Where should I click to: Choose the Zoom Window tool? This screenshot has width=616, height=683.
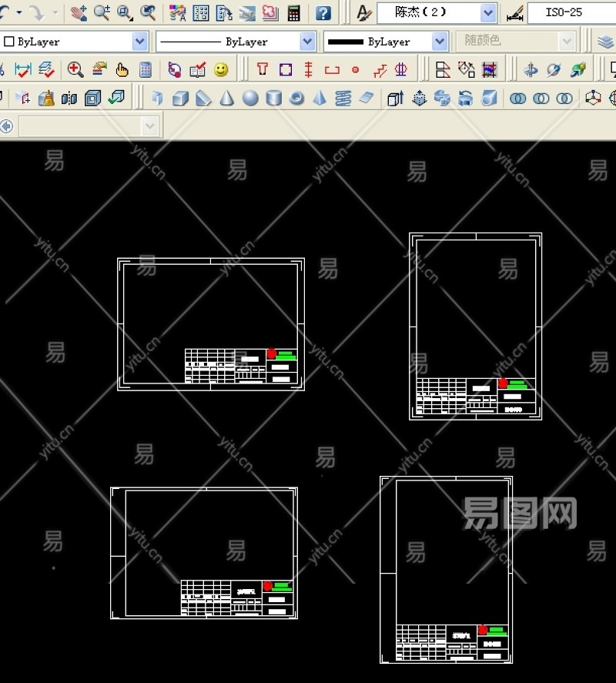tap(125, 13)
